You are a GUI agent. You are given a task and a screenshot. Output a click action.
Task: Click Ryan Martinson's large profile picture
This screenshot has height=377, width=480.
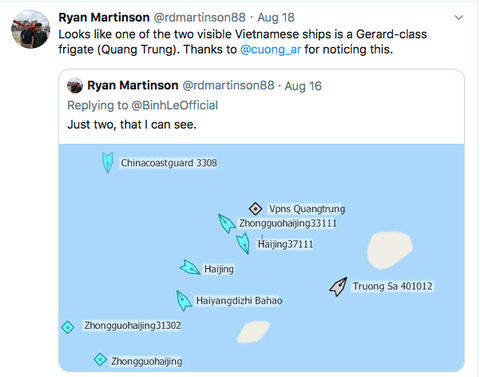click(31, 29)
